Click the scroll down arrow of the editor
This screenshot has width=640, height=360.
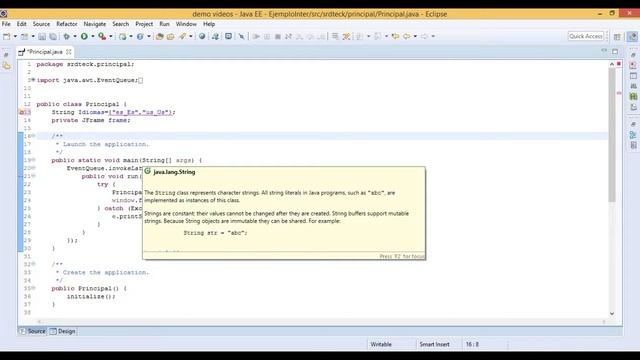612,313
